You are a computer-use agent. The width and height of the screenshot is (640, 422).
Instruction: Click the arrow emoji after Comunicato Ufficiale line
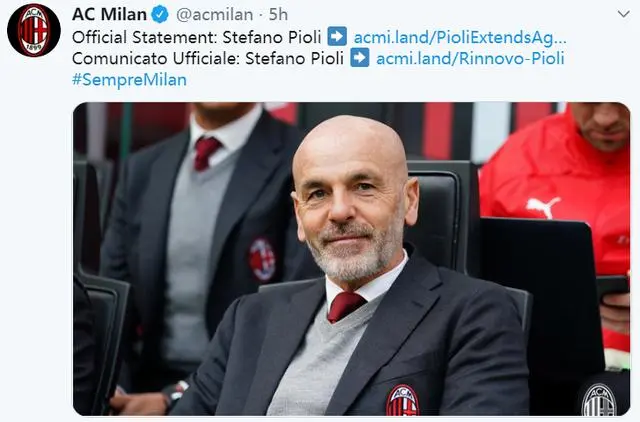[360, 58]
